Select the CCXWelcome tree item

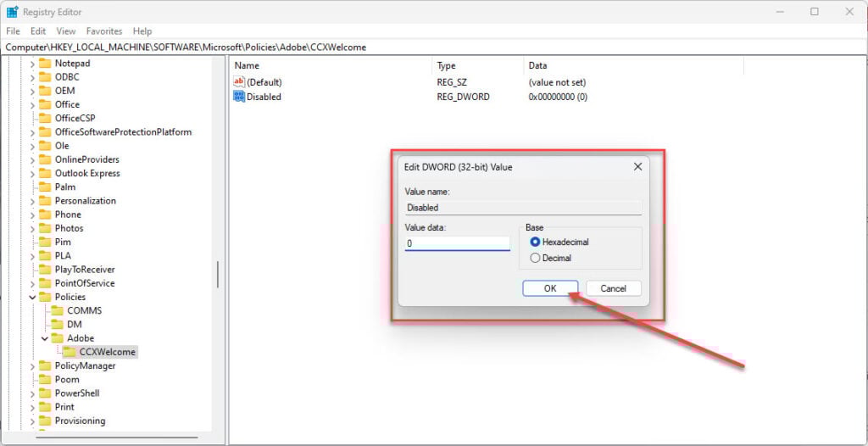click(108, 352)
